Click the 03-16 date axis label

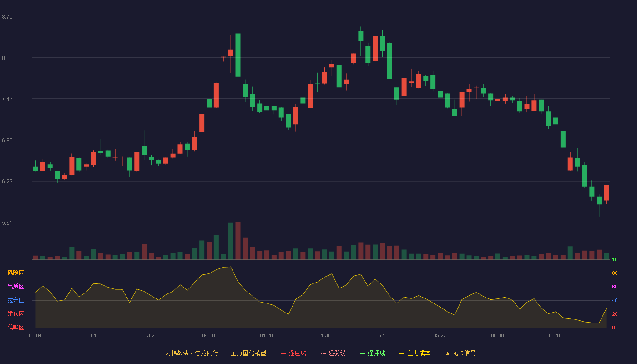93,335
